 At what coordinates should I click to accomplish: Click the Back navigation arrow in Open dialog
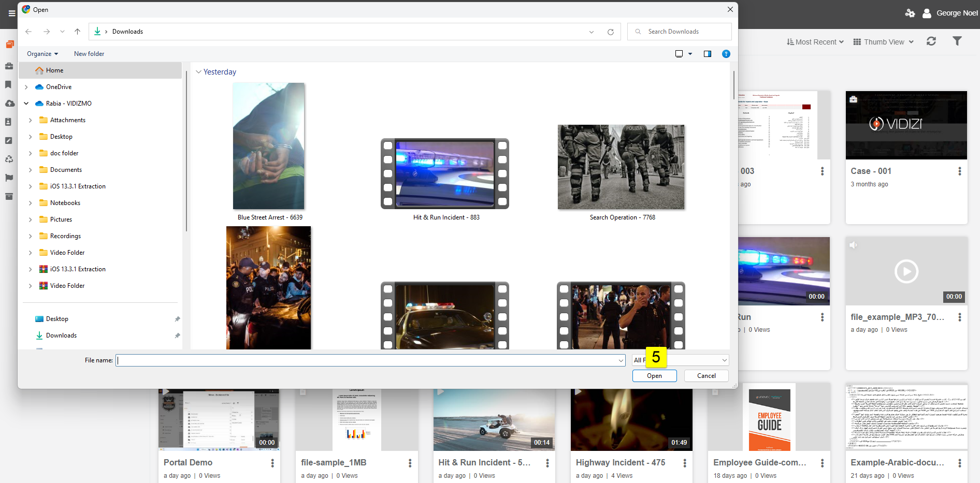point(28,32)
